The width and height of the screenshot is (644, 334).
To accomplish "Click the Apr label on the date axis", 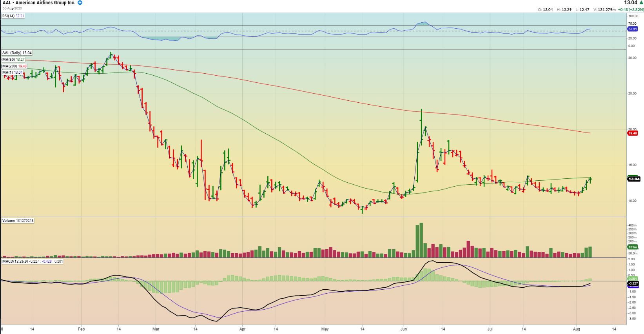I will pyautogui.click(x=242, y=329).
